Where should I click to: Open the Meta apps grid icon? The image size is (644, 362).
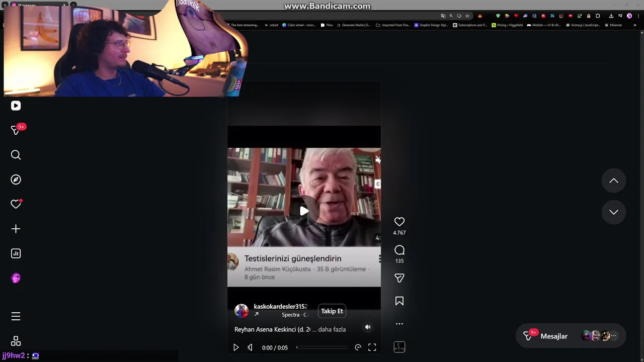coord(16,341)
